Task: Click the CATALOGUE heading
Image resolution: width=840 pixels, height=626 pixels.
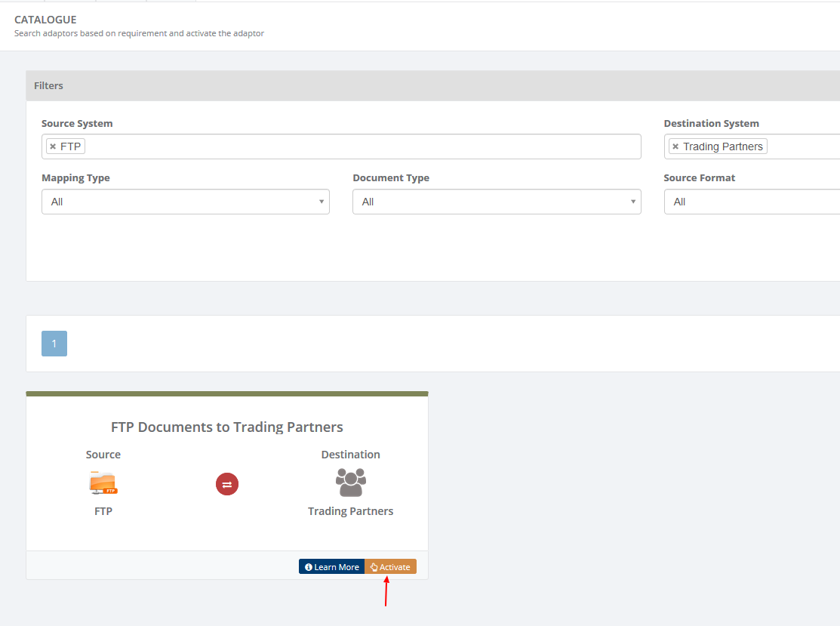Action: click(45, 20)
